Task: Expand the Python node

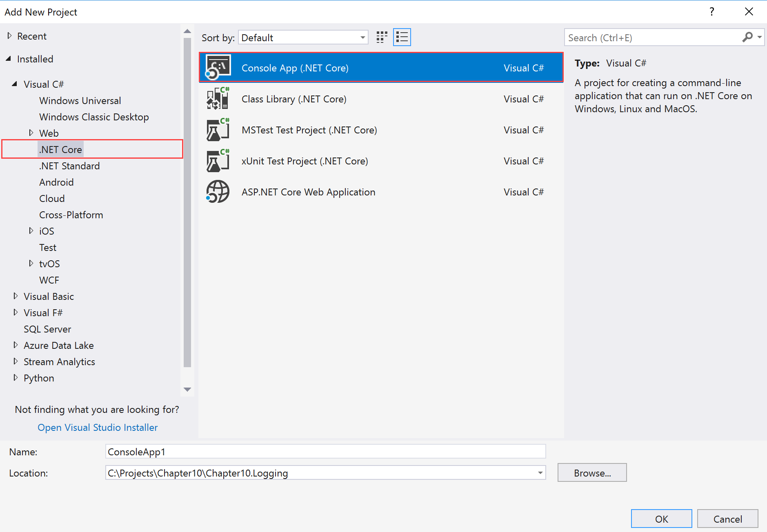Action: pos(16,377)
